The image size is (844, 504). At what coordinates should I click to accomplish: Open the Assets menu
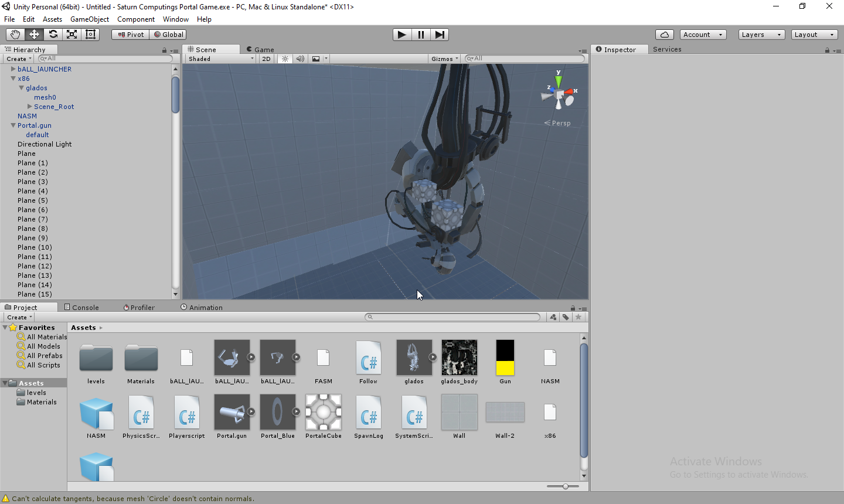point(52,19)
